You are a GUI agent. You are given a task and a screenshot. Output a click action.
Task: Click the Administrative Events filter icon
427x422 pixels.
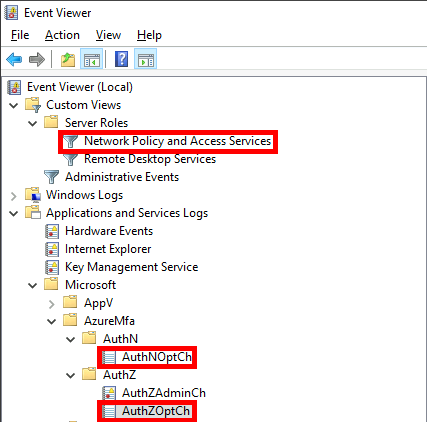51,177
